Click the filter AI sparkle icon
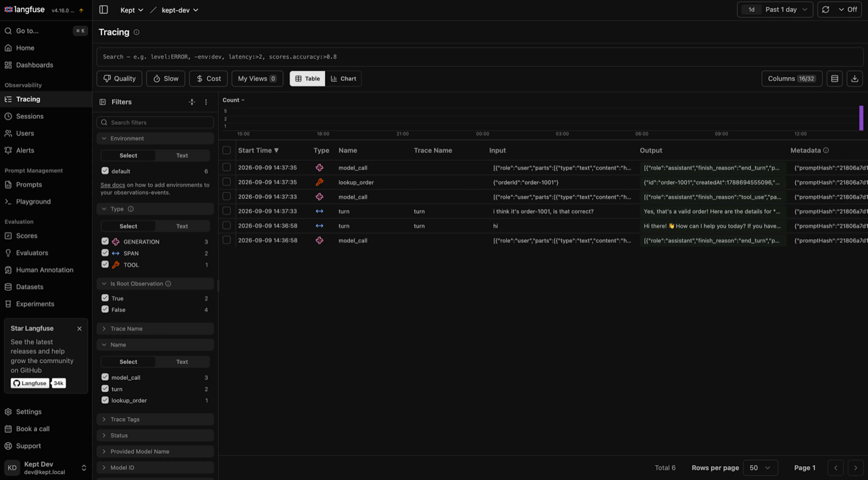Screen dimensions: 868x480 (192, 102)
